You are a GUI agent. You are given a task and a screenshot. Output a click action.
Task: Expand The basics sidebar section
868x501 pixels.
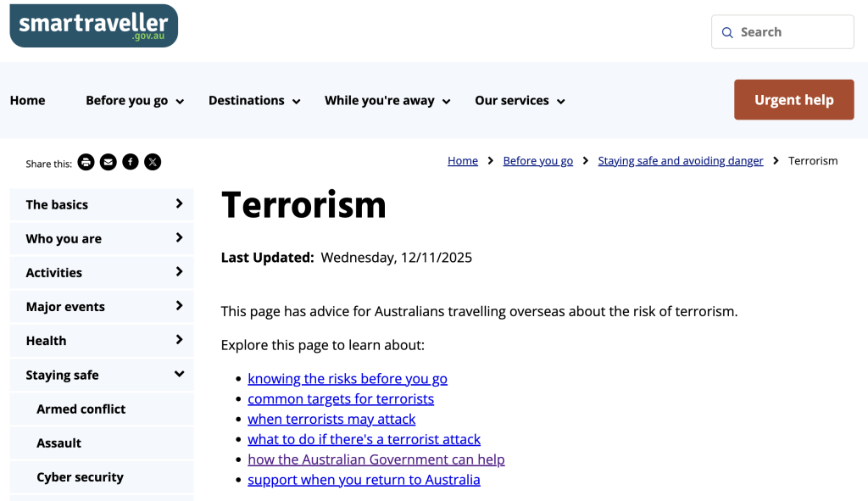pyautogui.click(x=179, y=204)
